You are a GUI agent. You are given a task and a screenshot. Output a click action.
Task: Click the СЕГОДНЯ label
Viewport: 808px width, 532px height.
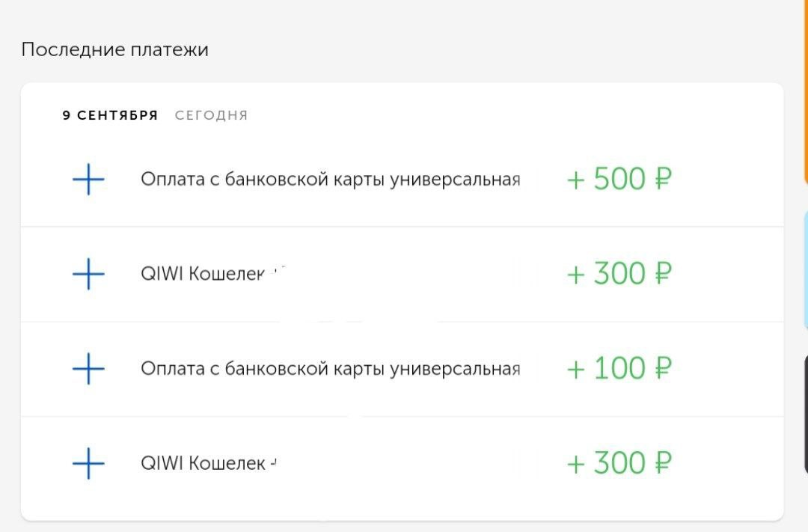[x=211, y=115]
